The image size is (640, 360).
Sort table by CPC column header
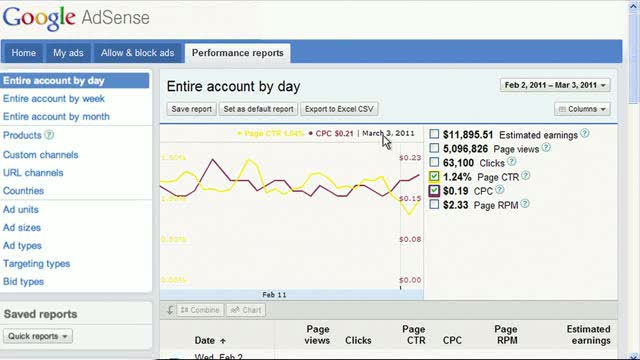(452, 340)
